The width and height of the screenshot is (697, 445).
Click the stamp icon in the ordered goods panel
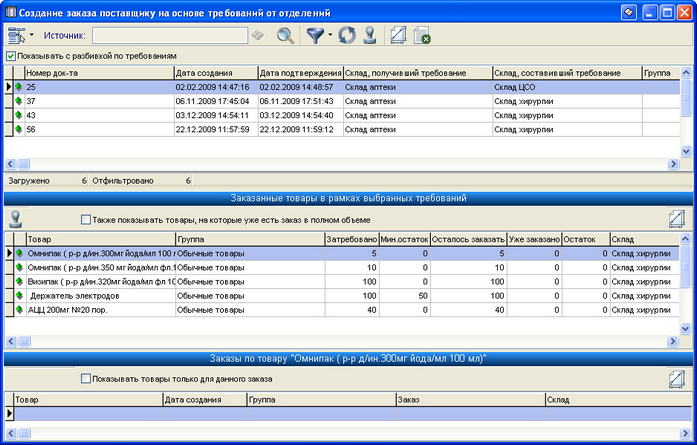16,219
